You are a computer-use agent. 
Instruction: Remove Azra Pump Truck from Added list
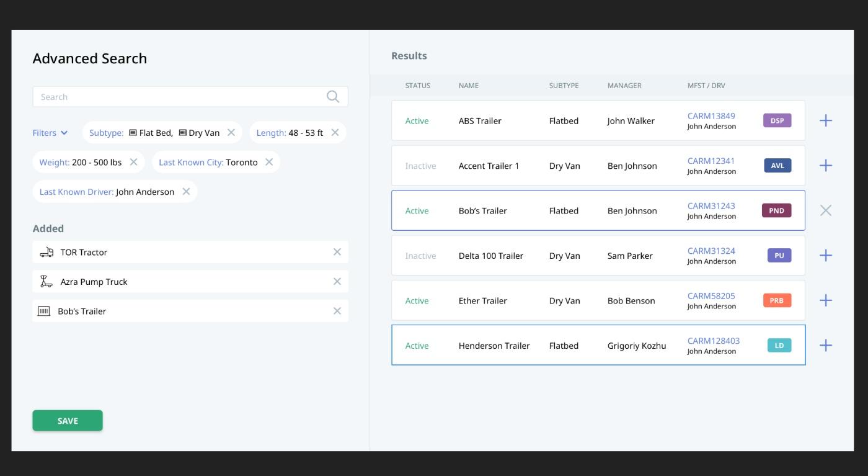[x=337, y=281]
